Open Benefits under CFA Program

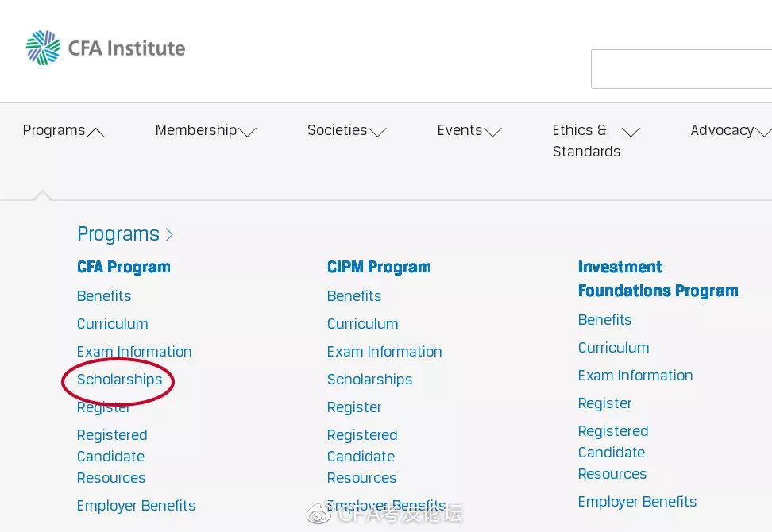[104, 296]
